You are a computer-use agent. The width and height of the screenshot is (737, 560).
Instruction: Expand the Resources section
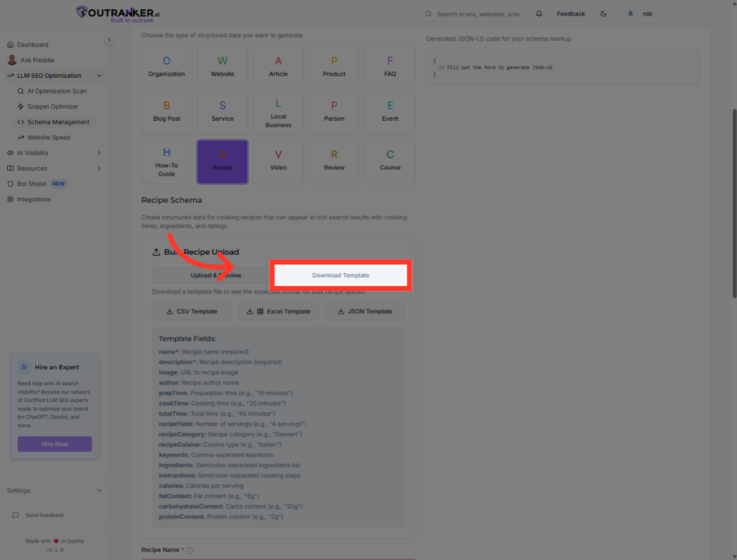[x=54, y=169]
